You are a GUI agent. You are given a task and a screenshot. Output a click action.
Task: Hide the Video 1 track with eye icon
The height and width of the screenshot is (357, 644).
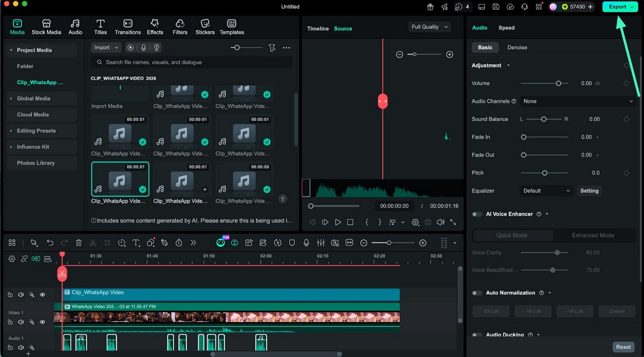pos(43,322)
